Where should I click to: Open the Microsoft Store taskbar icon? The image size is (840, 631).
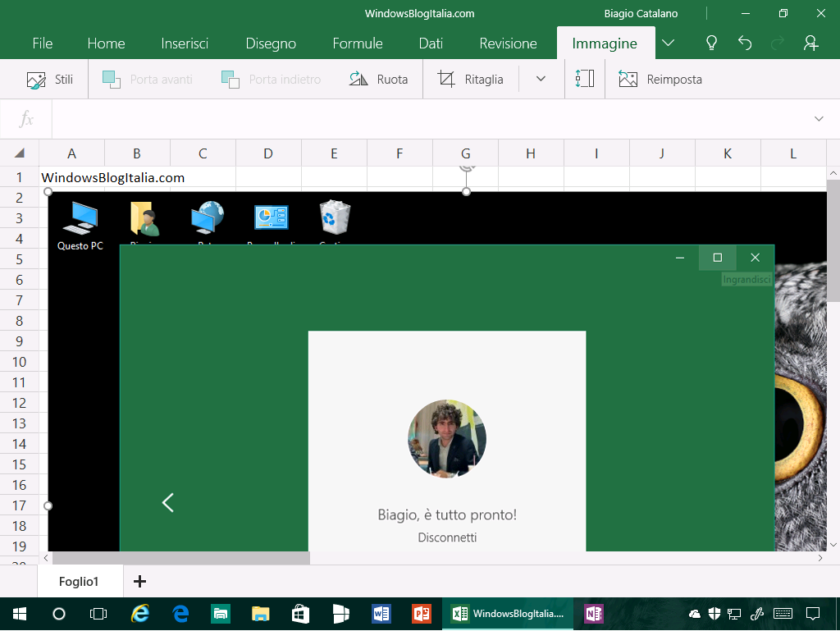(300, 614)
